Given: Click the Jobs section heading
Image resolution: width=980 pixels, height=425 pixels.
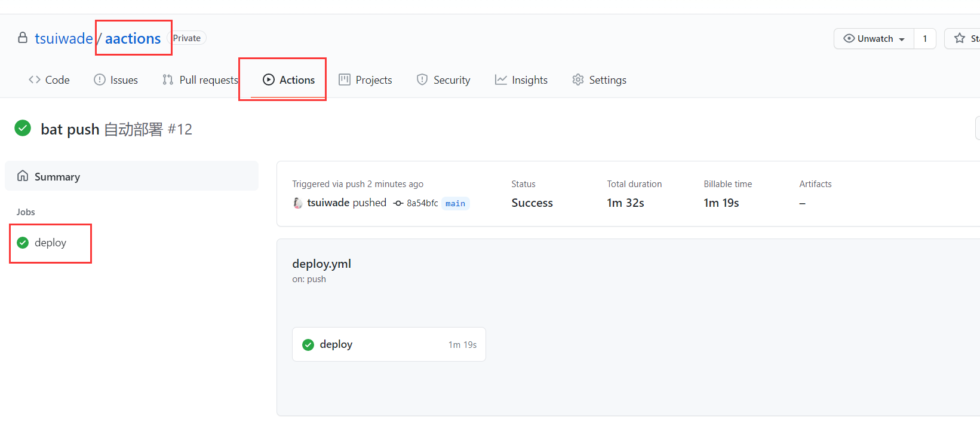Looking at the screenshot, I should pyautogui.click(x=26, y=212).
